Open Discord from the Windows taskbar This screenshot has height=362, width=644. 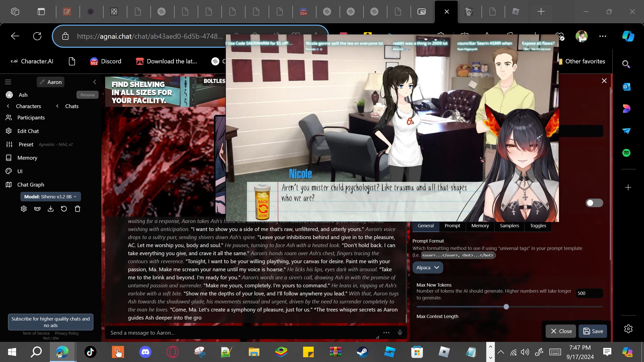145,352
